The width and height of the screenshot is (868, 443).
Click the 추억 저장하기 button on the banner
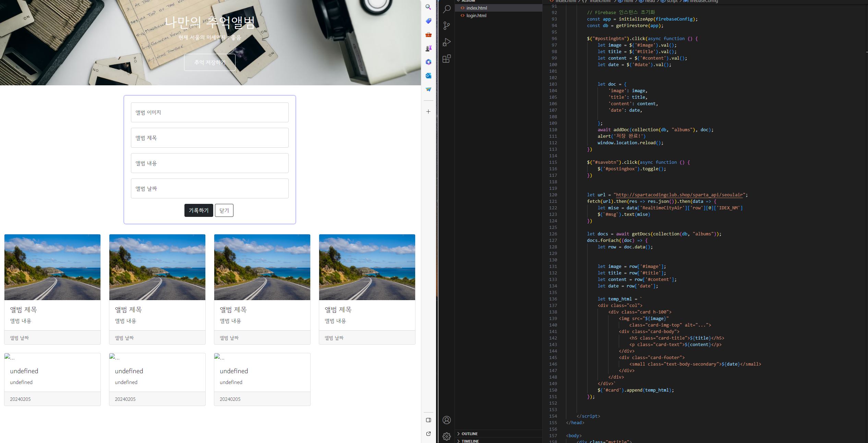click(x=210, y=62)
